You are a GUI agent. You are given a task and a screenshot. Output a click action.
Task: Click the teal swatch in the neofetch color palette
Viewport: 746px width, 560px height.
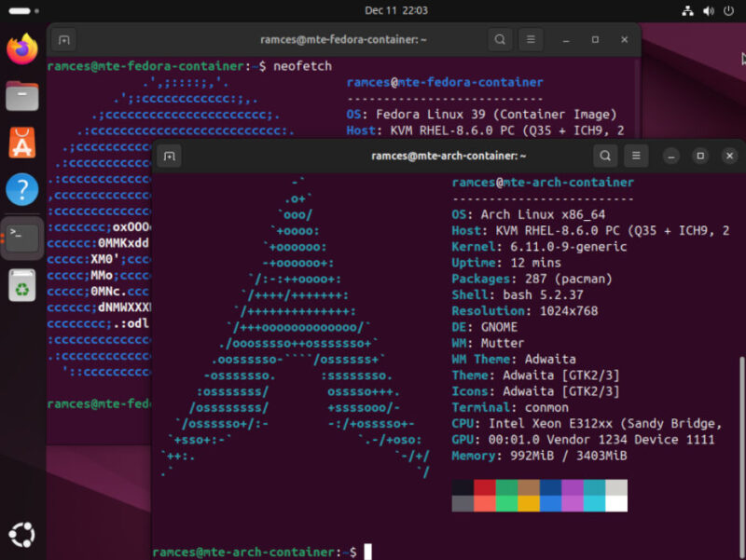pyautogui.click(x=593, y=488)
